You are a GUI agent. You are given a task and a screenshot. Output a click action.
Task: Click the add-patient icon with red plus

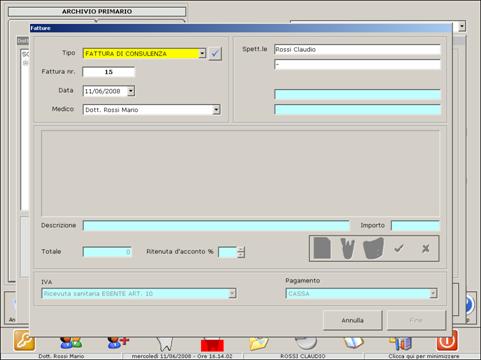(118, 342)
